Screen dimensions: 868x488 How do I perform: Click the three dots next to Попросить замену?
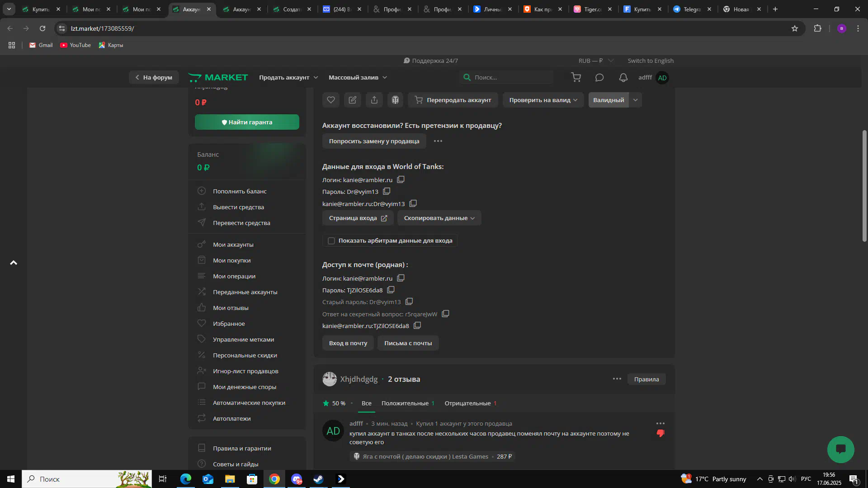click(x=438, y=141)
